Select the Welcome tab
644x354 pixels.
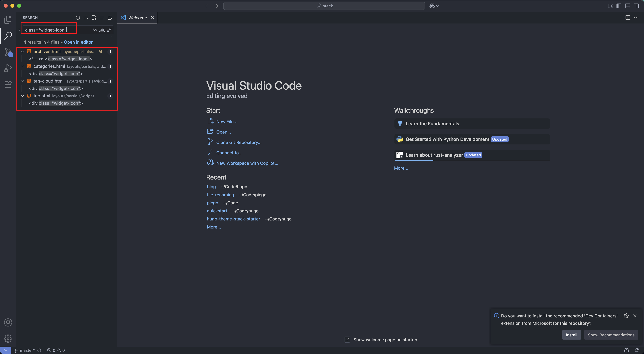tap(137, 17)
